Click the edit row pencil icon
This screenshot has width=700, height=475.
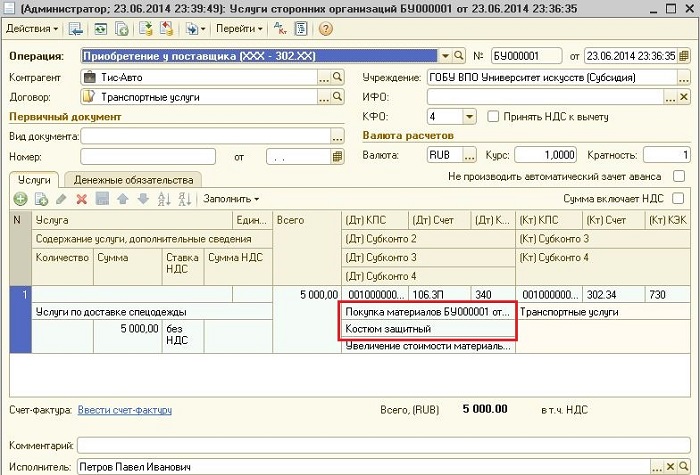[61, 199]
